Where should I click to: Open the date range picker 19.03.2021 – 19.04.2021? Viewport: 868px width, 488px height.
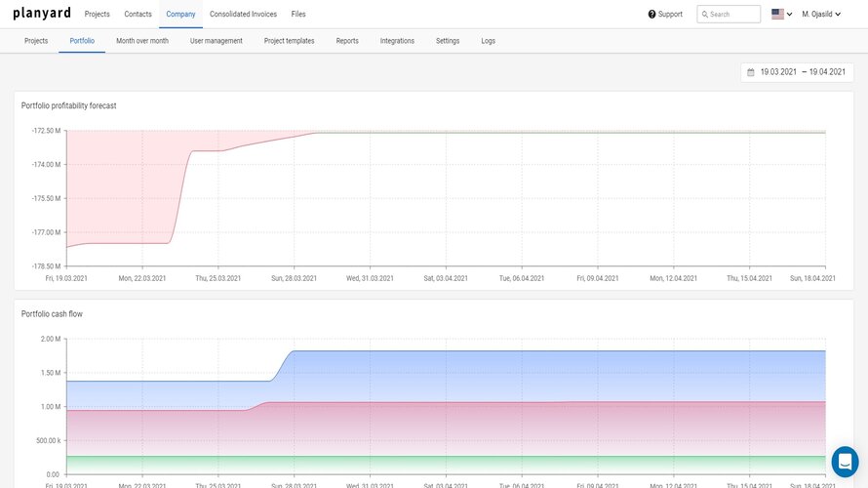pyautogui.click(x=797, y=72)
